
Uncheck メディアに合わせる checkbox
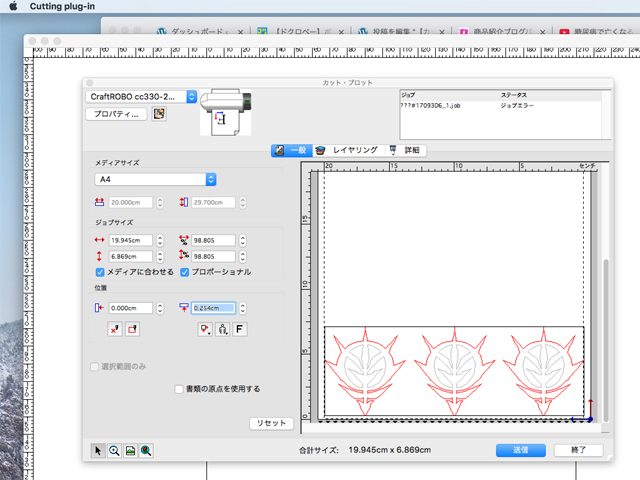tap(100, 272)
